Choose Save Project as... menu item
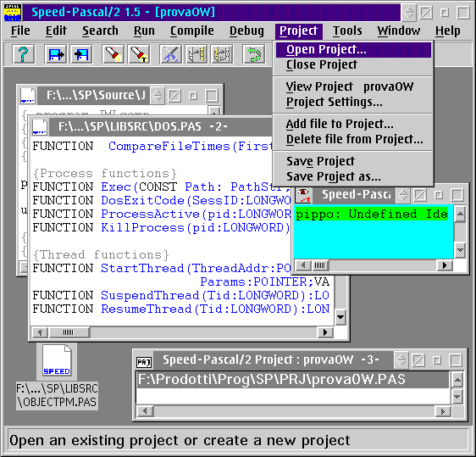476x457 pixels. click(x=334, y=176)
